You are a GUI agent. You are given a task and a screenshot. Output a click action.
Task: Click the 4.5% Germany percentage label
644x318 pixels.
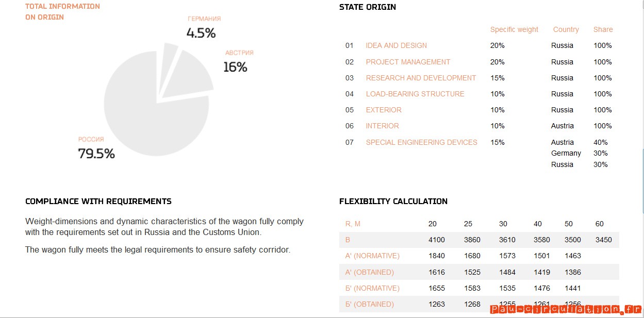(201, 34)
